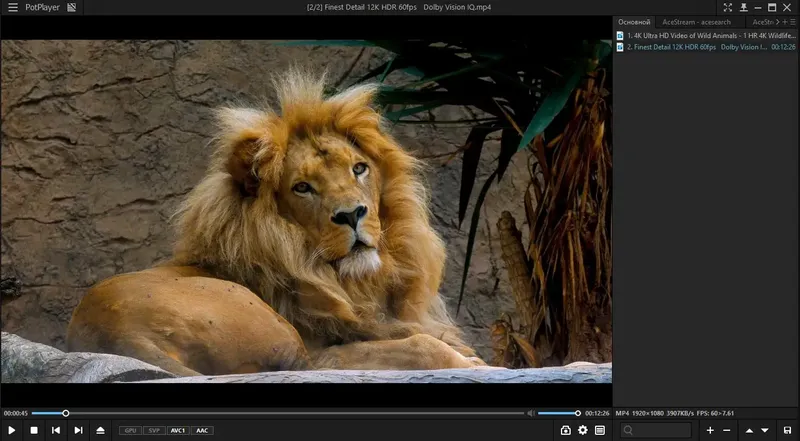Open a file with the eject button
Screen dimensions: 800x441
coord(101,430)
